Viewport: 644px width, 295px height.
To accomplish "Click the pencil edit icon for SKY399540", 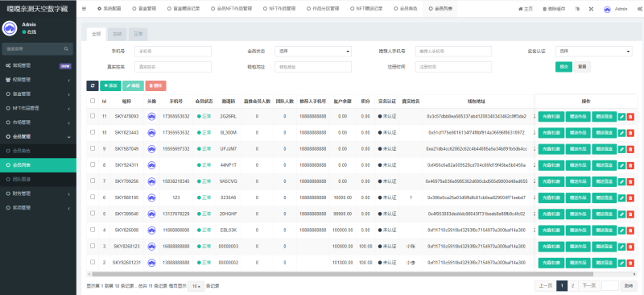I will click(x=621, y=214).
